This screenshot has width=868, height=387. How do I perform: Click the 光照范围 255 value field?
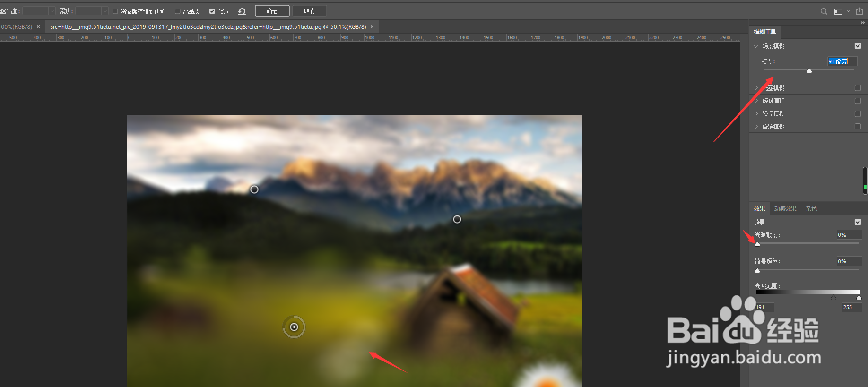tap(852, 307)
